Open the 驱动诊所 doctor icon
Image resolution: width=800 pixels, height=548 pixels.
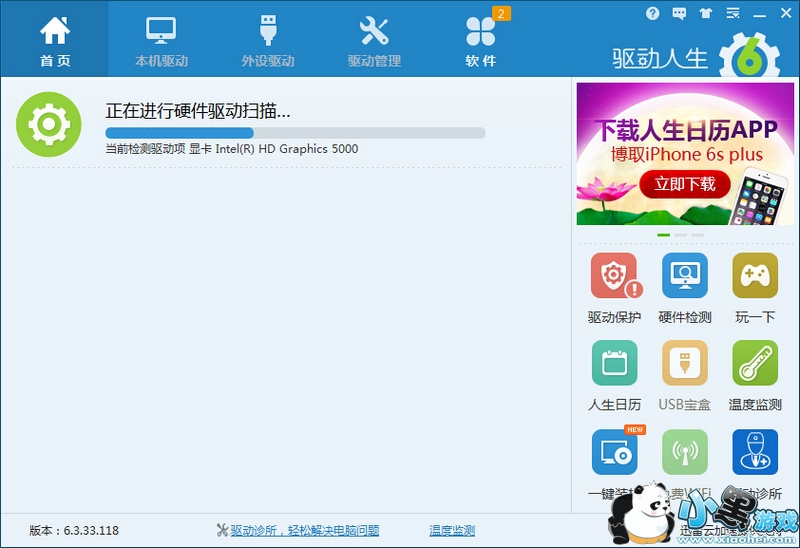755,452
